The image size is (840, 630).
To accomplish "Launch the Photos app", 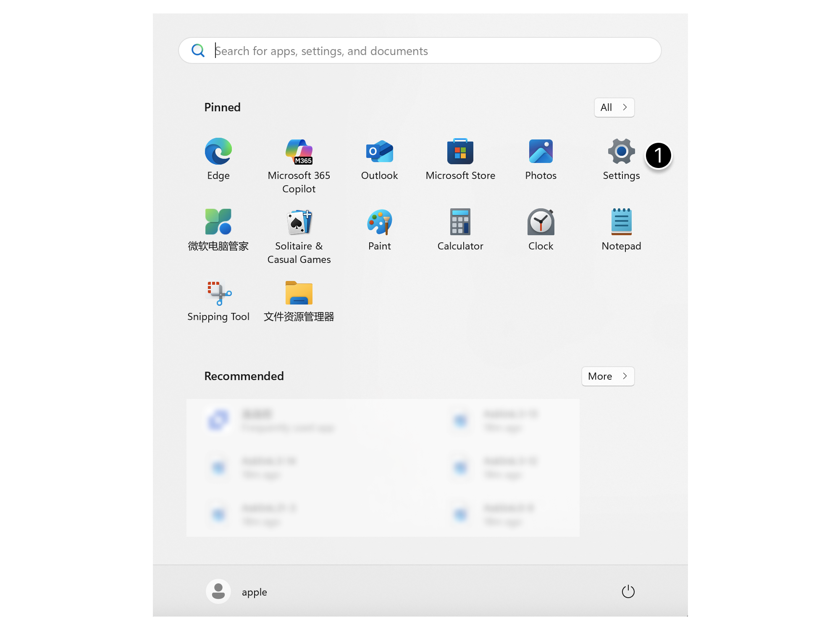I will tap(541, 159).
